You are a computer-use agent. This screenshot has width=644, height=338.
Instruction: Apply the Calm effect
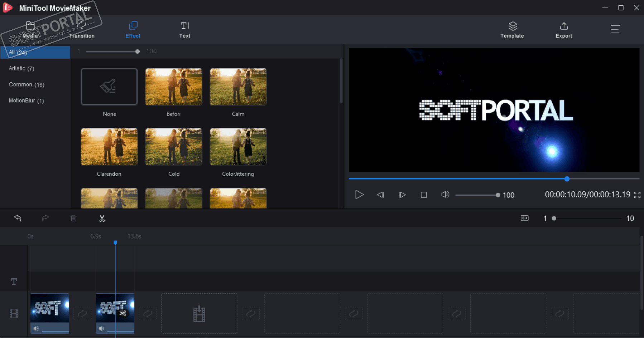pyautogui.click(x=238, y=87)
